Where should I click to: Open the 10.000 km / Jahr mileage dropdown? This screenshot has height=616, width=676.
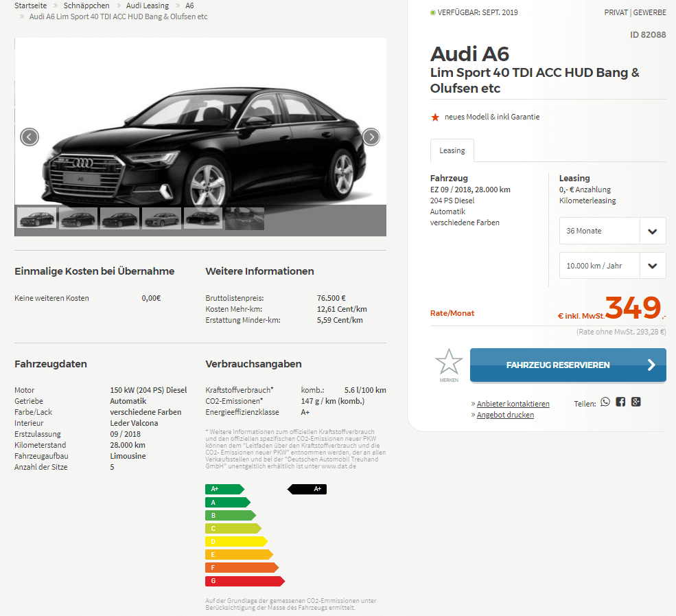tap(613, 266)
